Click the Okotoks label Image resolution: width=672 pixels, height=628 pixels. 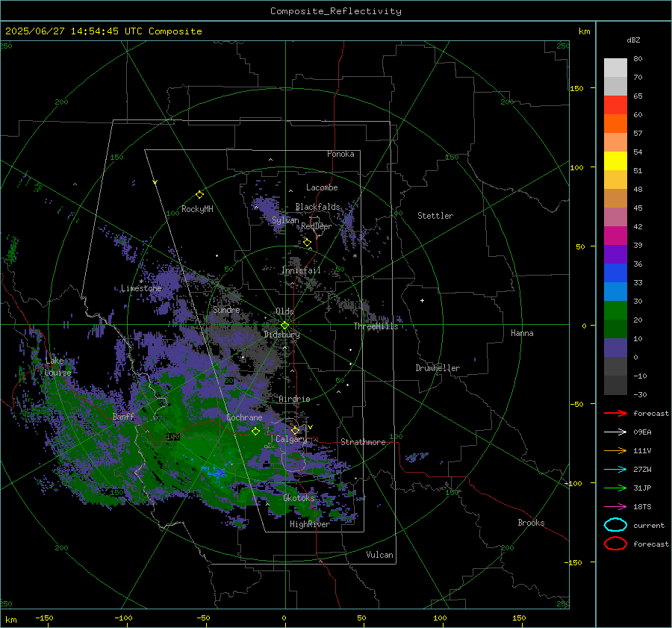[x=299, y=498]
